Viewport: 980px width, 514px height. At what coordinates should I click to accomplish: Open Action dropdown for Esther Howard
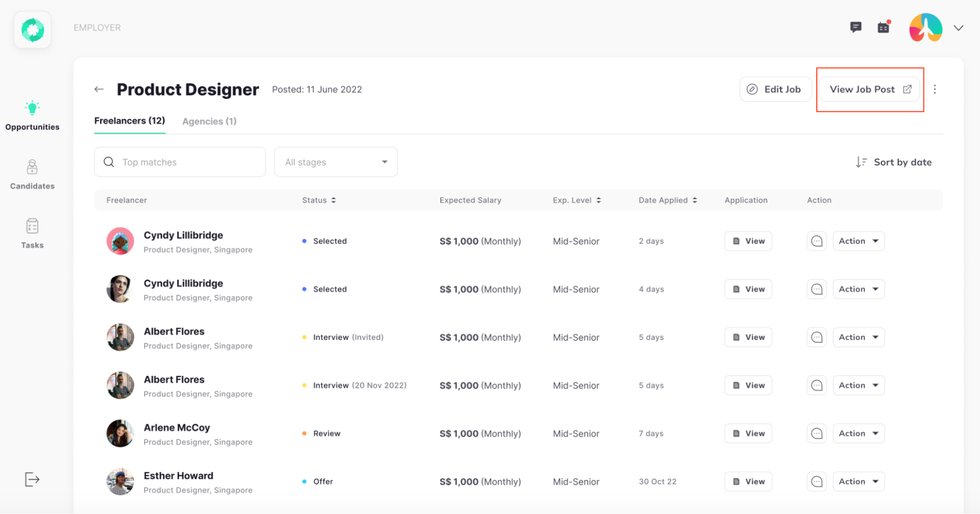pyautogui.click(x=858, y=482)
